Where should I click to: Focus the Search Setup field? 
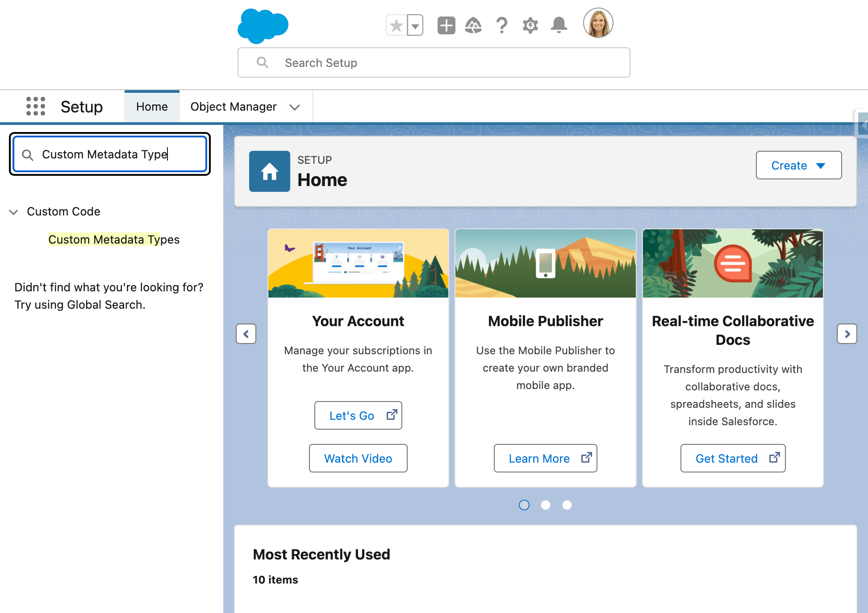pyautogui.click(x=434, y=62)
